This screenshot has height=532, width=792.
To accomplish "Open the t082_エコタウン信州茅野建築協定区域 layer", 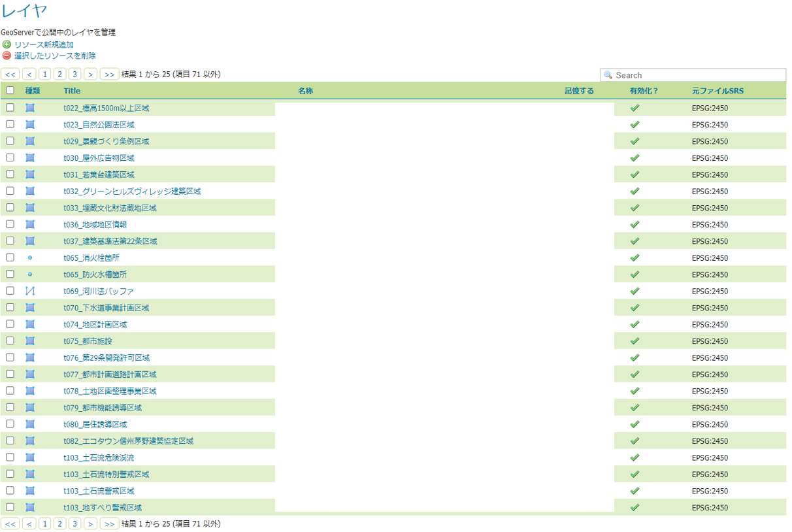I will click(x=128, y=441).
